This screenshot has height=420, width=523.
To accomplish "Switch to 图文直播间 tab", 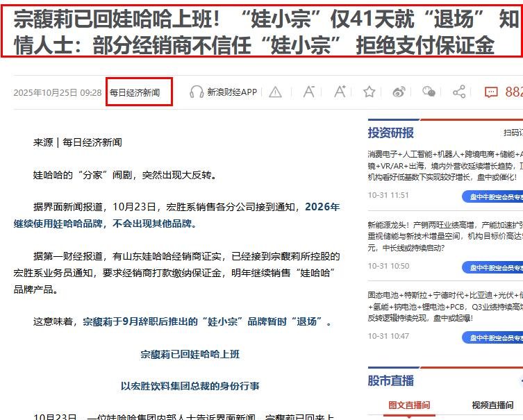I will coord(409,405).
